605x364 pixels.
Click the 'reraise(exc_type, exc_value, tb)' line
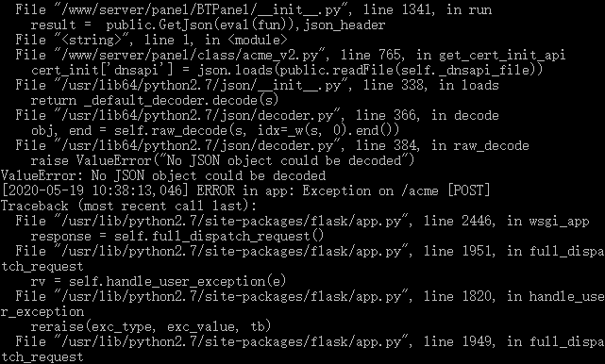[x=151, y=326]
